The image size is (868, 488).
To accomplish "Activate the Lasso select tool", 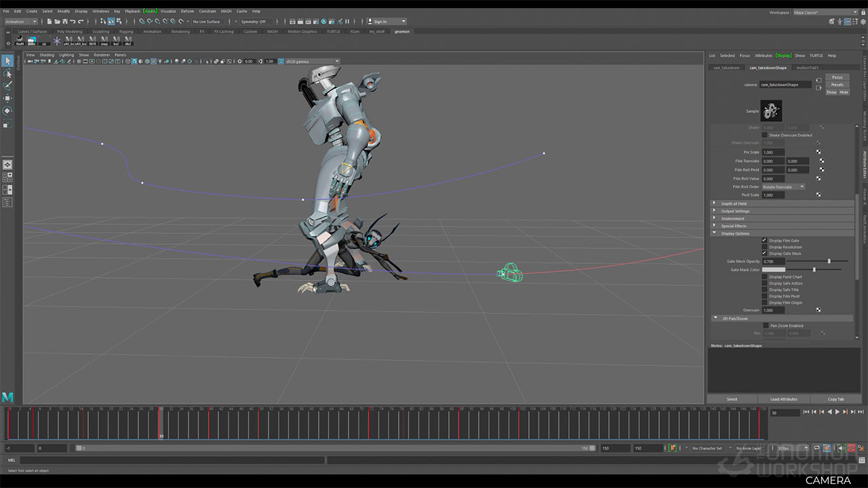I will (7, 74).
